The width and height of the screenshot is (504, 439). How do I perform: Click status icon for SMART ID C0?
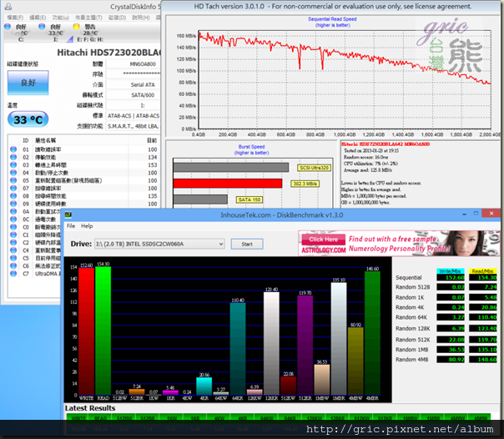coord(13,227)
